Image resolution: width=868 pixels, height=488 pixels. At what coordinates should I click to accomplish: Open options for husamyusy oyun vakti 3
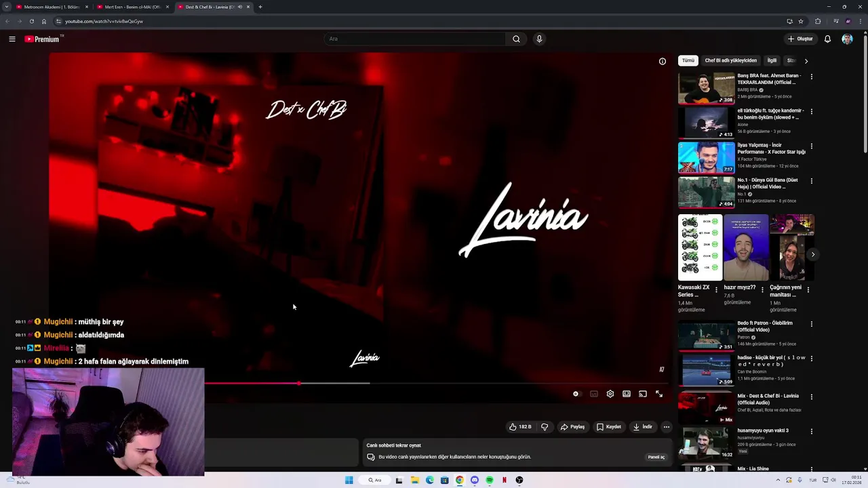click(x=811, y=431)
